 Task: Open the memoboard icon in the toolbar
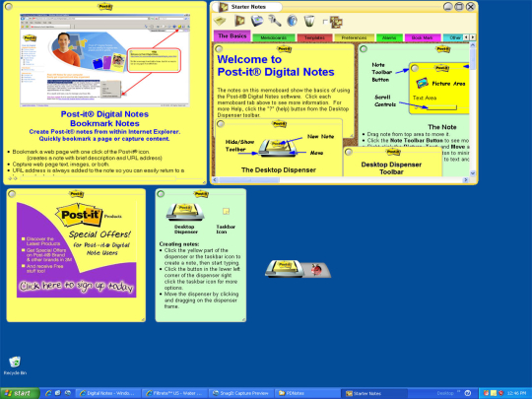[x=239, y=21]
